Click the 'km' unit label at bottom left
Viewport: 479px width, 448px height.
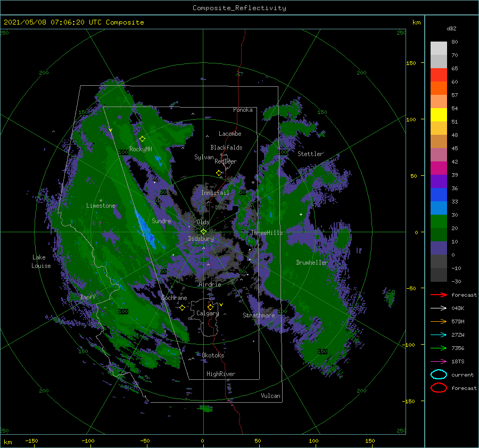click(x=8, y=442)
